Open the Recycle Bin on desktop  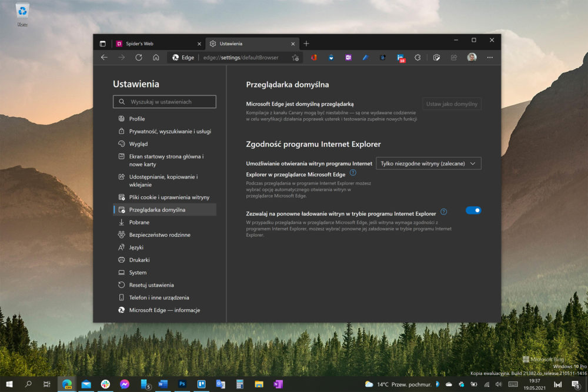pyautogui.click(x=22, y=15)
